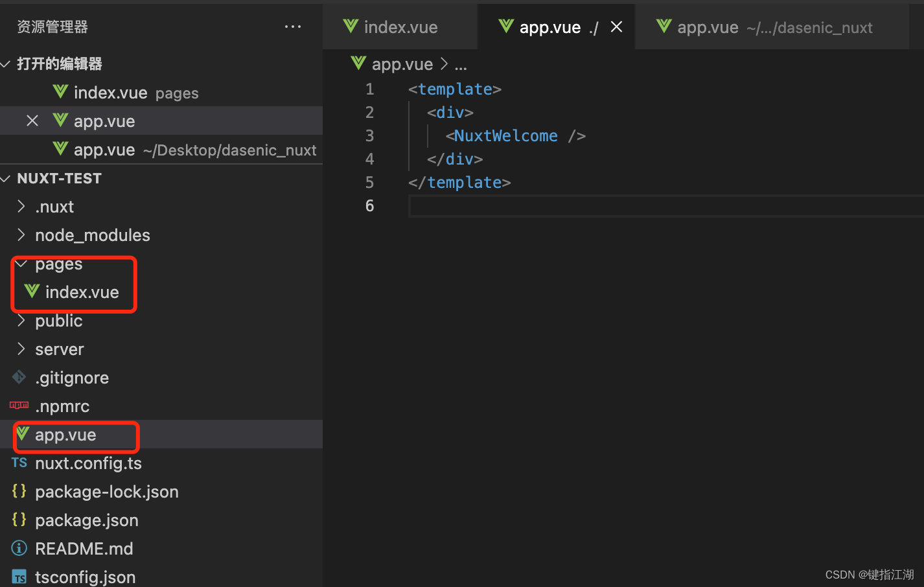924x587 pixels.
Task: Collapse the NUXT-TEST project section
Action: point(6,178)
